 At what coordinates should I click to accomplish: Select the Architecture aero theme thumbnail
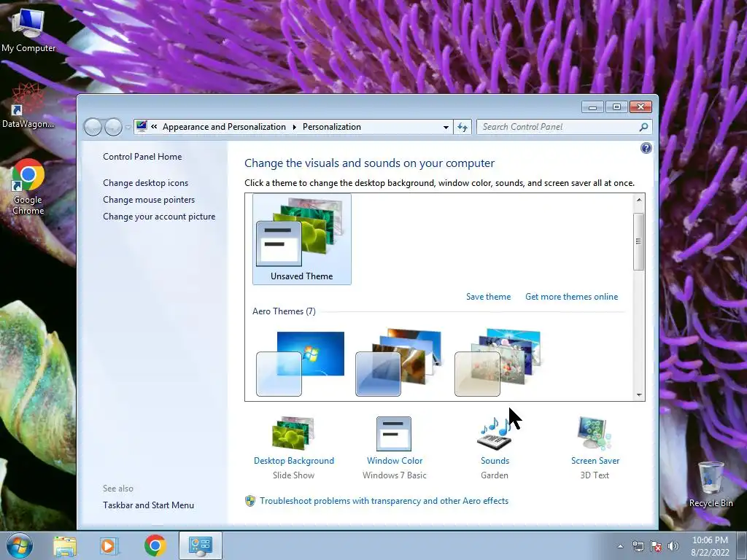[399, 363]
